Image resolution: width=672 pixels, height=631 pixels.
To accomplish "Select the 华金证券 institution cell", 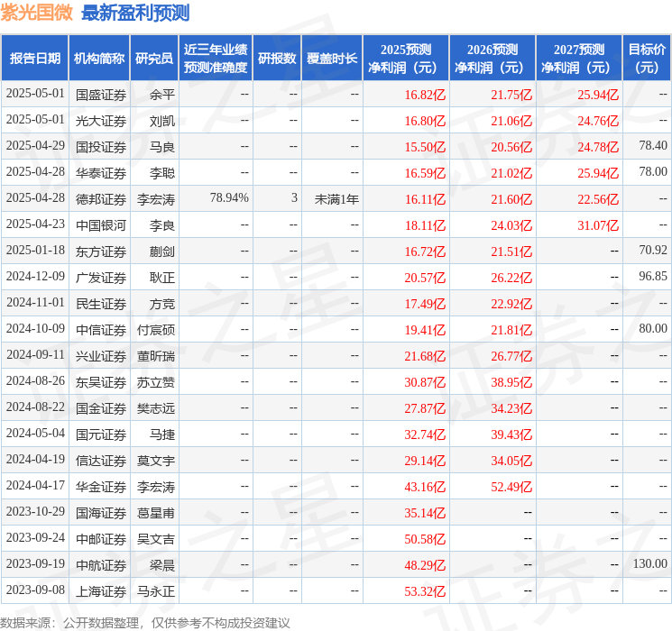I will (x=101, y=487).
